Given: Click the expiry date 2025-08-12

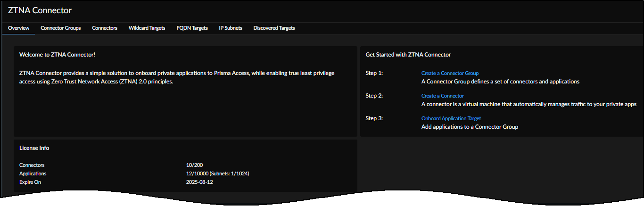Looking at the screenshot, I should [x=200, y=181].
